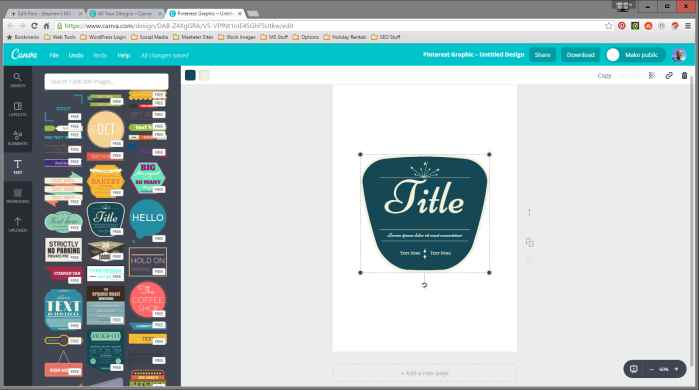Click the rotate handle below the badge
The width and height of the screenshot is (699, 390).
click(x=424, y=285)
